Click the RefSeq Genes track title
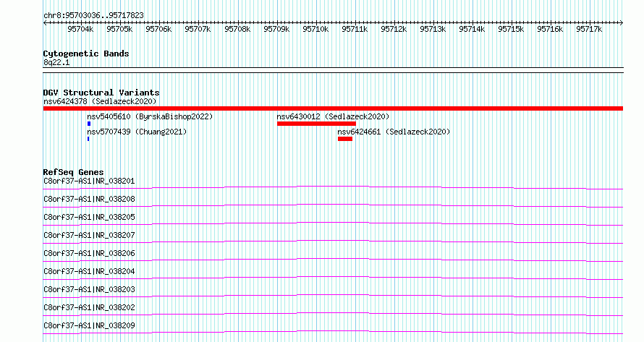This screenshot has height=342, width=644. click(x=73, y=172)
